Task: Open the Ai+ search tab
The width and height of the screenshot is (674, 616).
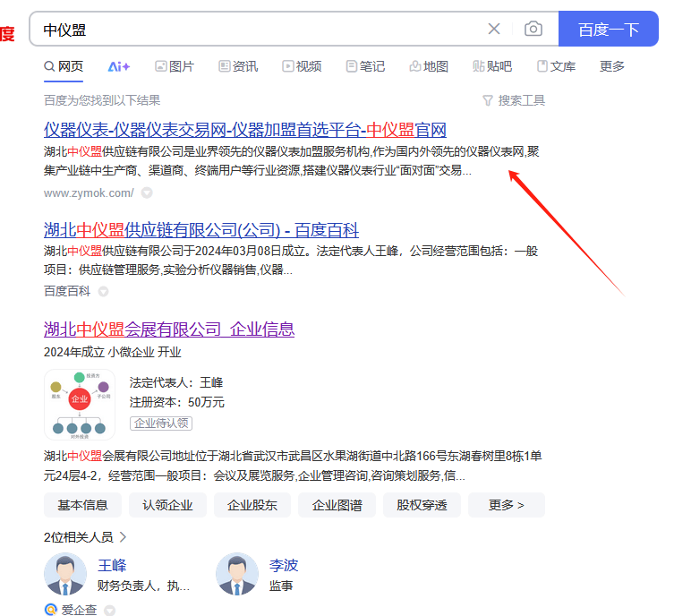Action: [119, 66]
